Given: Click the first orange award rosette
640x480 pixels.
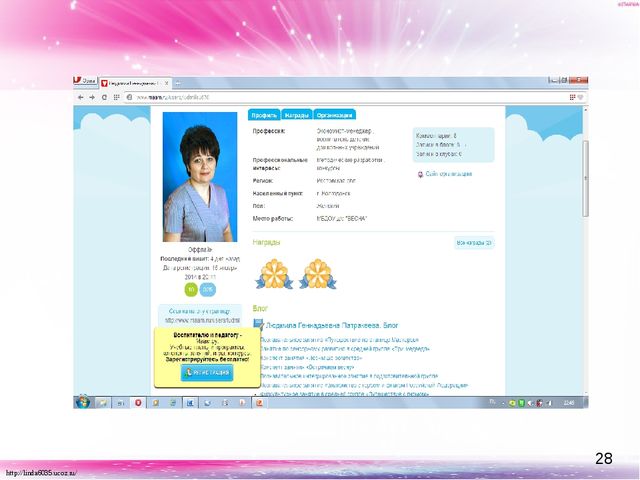Looking at the screenshot, I should (x=274, y=274).
